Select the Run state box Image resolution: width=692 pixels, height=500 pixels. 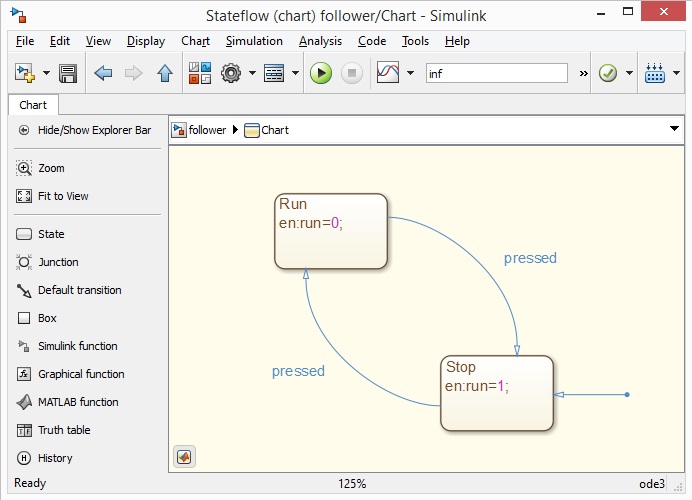point(331,231)
